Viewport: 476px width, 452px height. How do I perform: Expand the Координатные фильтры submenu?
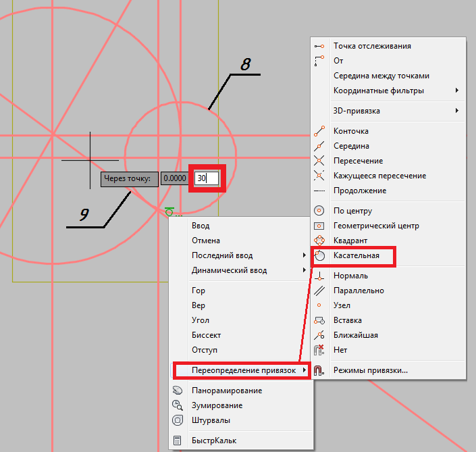[x=456, y=91]
